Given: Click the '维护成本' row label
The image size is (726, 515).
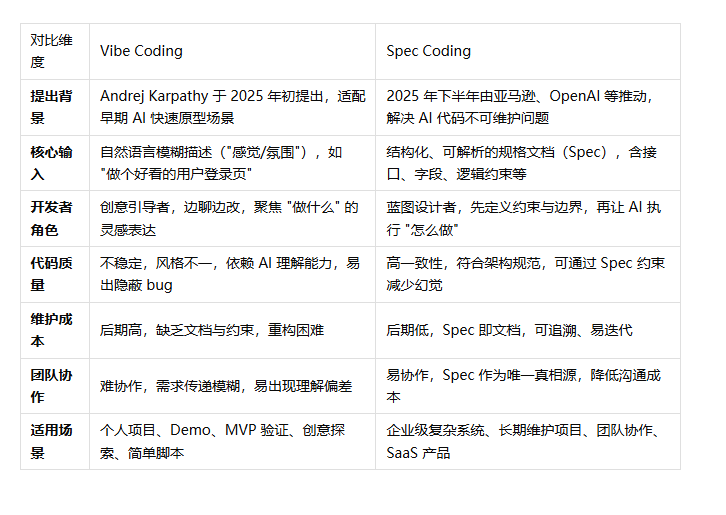Looking at the screenshot, I should click(x=55, y=330).
